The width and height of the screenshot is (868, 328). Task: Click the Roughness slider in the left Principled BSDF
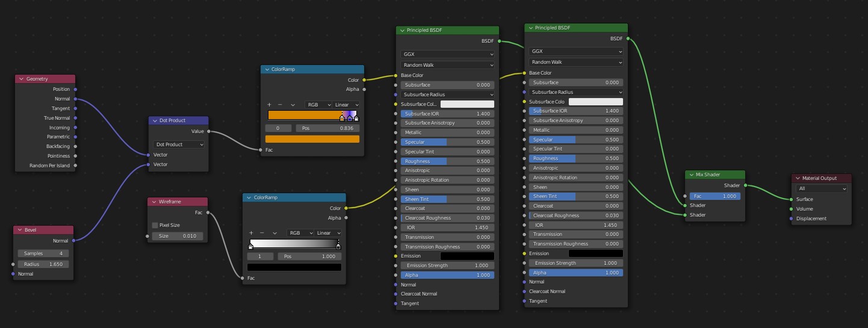coord(447,161)
